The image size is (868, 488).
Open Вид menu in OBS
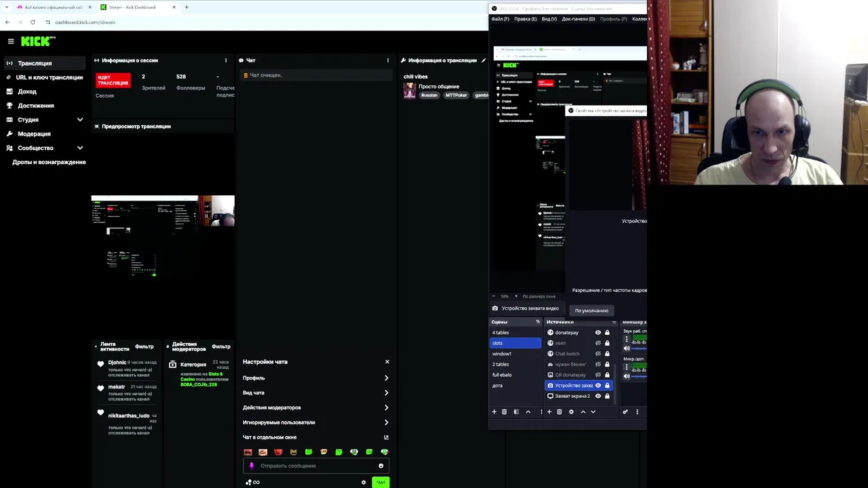pos(549,19)
